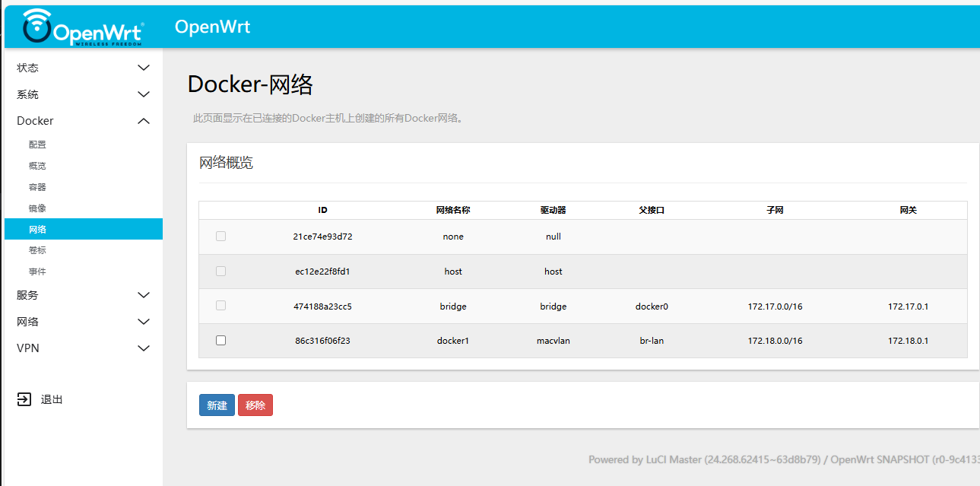Screen dimensions: 980x486
Task: Toggle checkbox for the none network
Action: [x=220, y=237]
